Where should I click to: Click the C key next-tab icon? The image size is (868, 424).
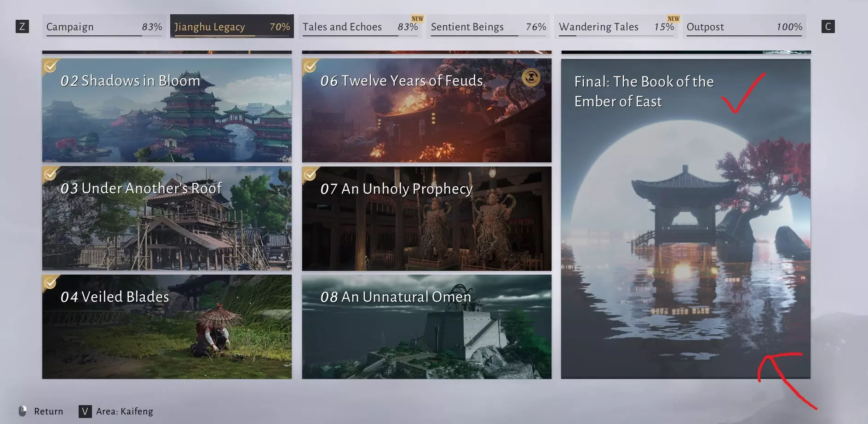[x=828, y=27]
